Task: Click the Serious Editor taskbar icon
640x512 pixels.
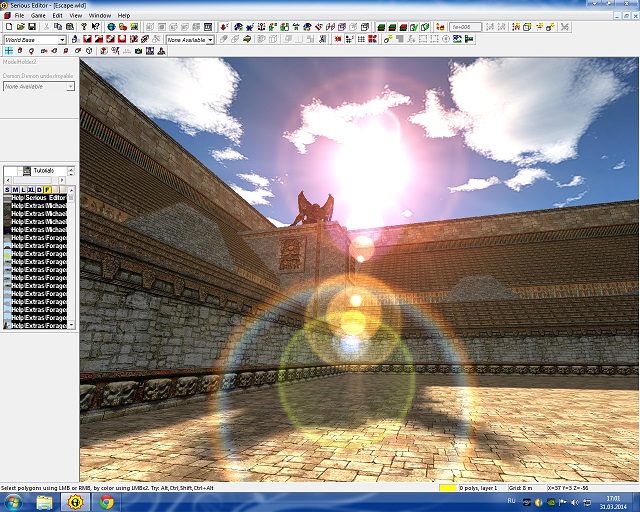Action: pyautogui.click(x=75, y=502)
